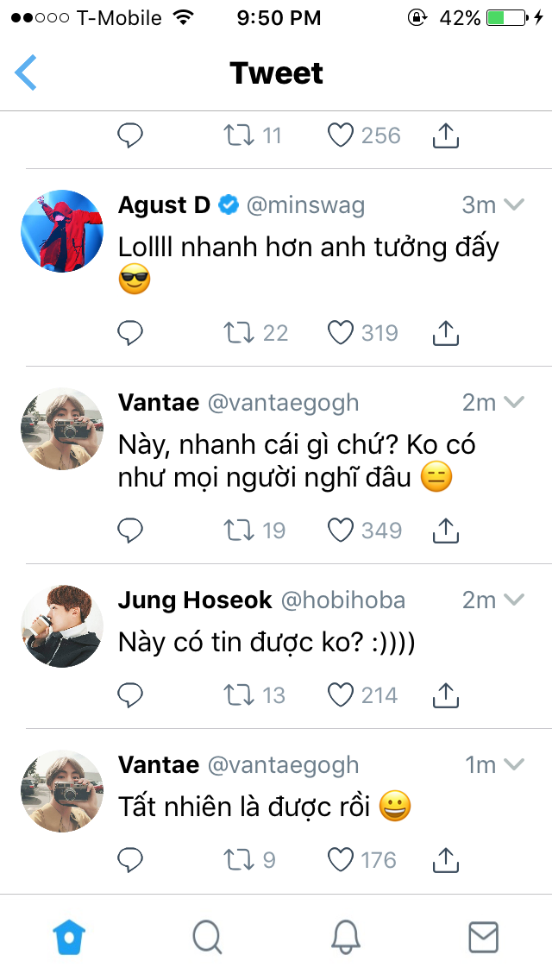Viewport: 552px width, 980px height.
Task: Like Jung Hoseok's tweet with 214 likes
Action: pos(342,694)
